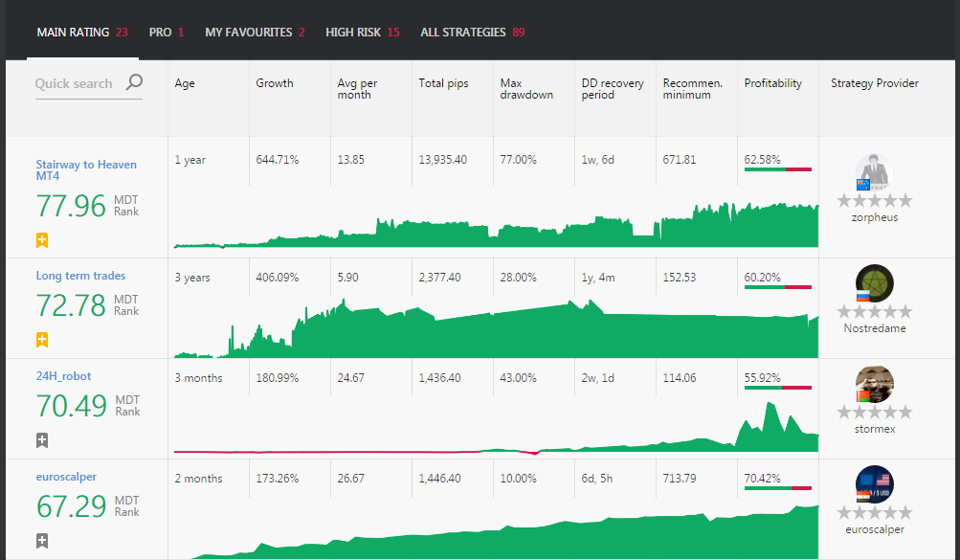Open the 24H_robot strategy link
The image size is (960, 560).
click(64, 376)
